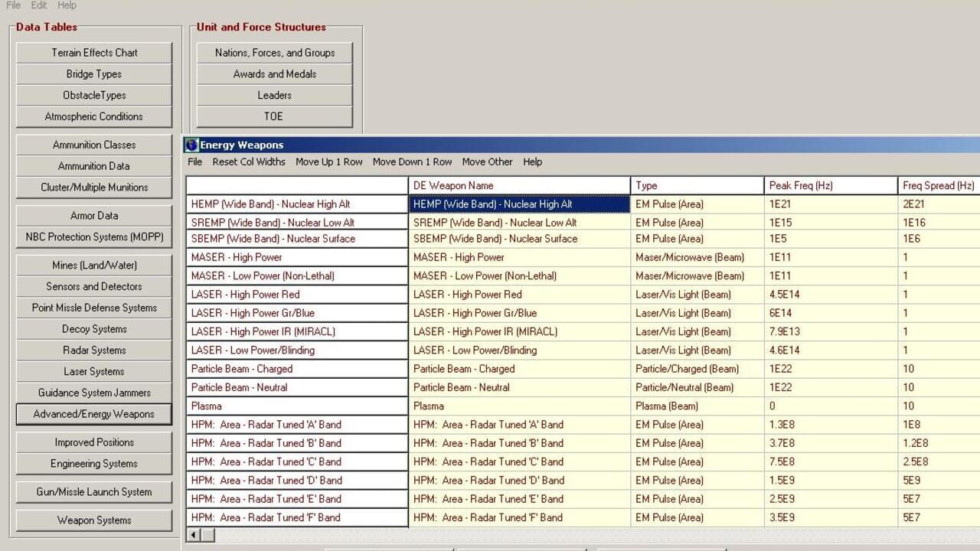Screen dimensions: 980x551
Task: Open the Move Other menu
Action: [x=487, y=161]
